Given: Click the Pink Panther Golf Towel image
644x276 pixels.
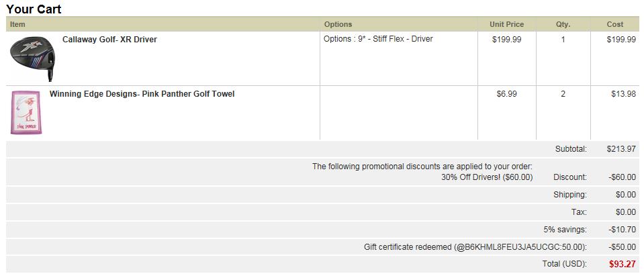Looking at the screenshot, I should pos(27,112).
